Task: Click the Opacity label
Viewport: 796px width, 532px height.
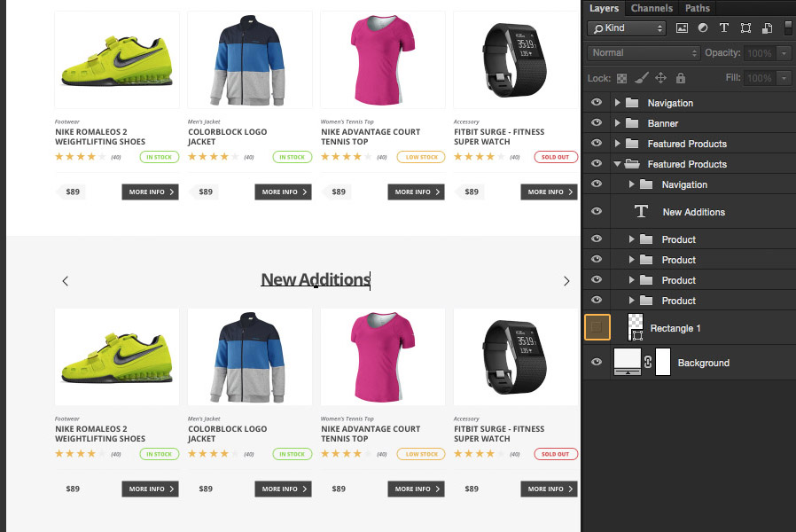Action: click(722, 52)
